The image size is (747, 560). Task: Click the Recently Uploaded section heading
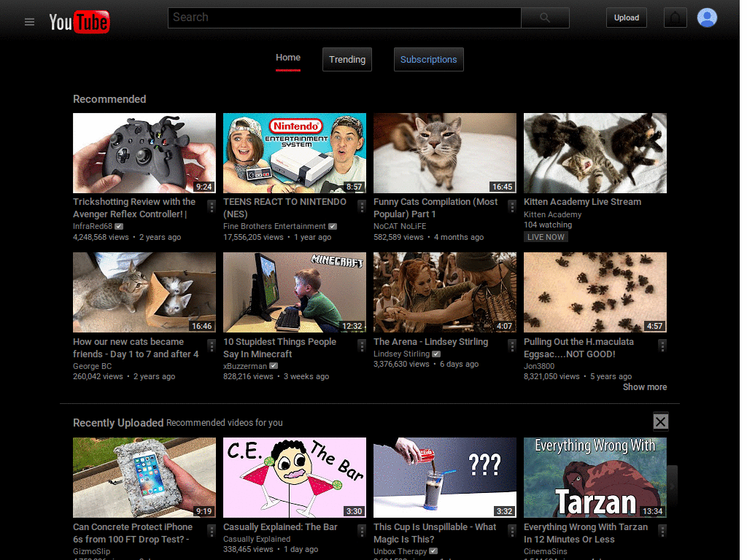point(118,423)
